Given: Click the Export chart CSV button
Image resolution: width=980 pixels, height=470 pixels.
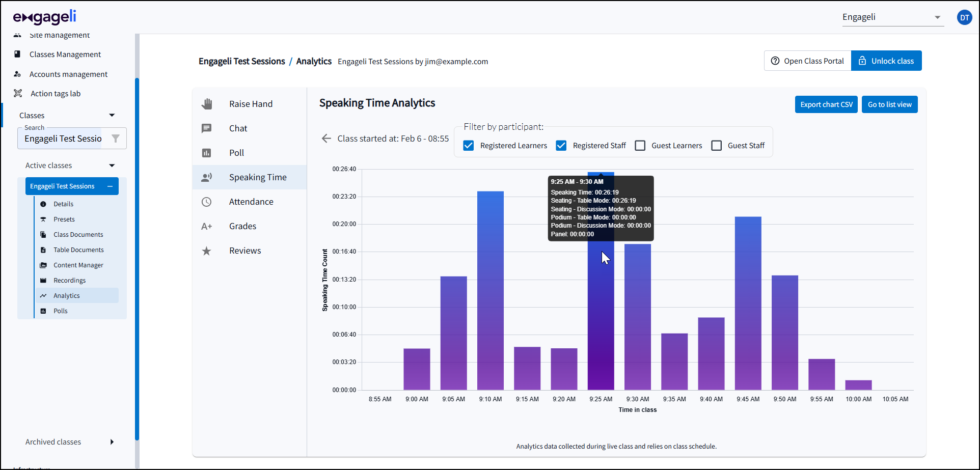Looking at the screenshot, I should pos(826,104).
